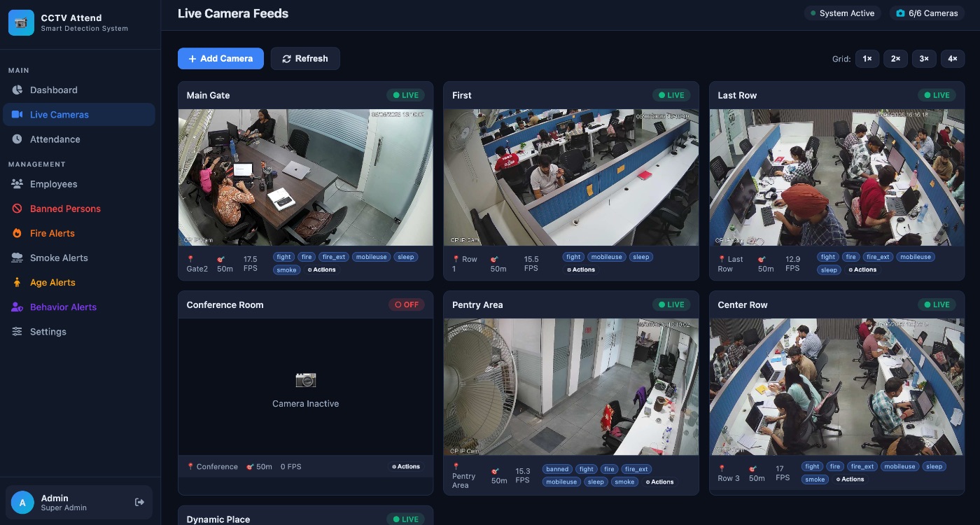Open Actions menu for Conference Room camera
Viewport: 980px width, 525px height.
406,466
